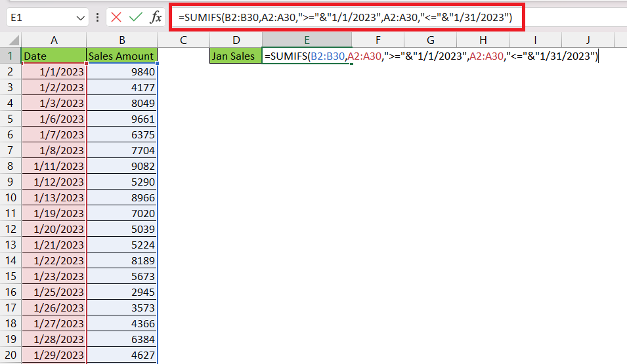Open Insert Function via the fx icon
The height and width of the screenshot is (364, 627).
(x=156, y=17)
